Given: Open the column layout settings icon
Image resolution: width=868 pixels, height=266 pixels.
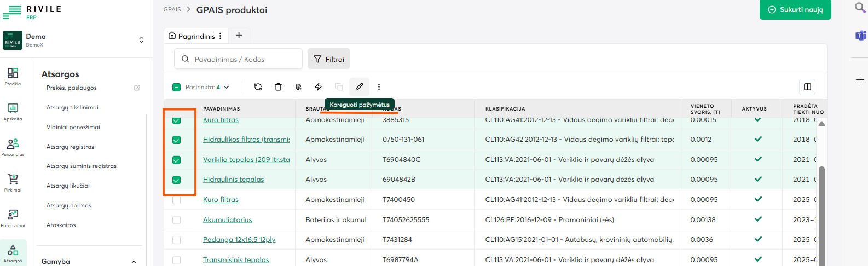Looking at the screenshot, I should coord(807,86).
